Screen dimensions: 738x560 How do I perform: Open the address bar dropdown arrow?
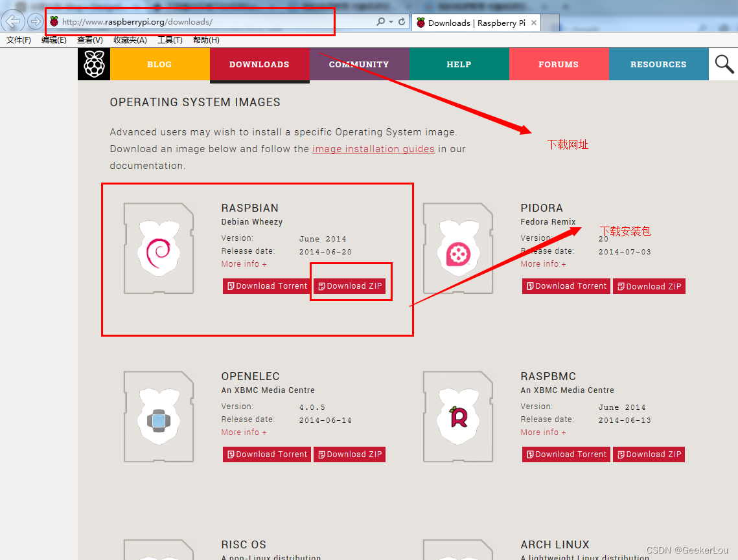pyautogui.click(x=391, y=22)
